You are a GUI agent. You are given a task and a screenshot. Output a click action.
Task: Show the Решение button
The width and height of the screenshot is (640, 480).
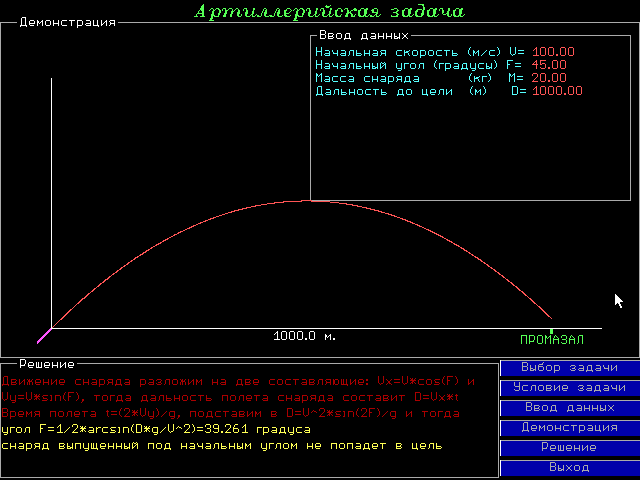[570, 447]
